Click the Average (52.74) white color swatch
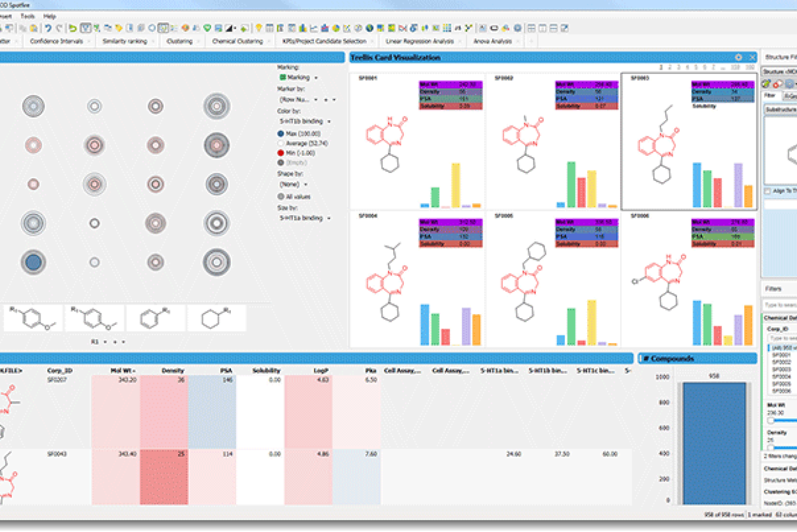The image size is (797, 532). (281, 143)
